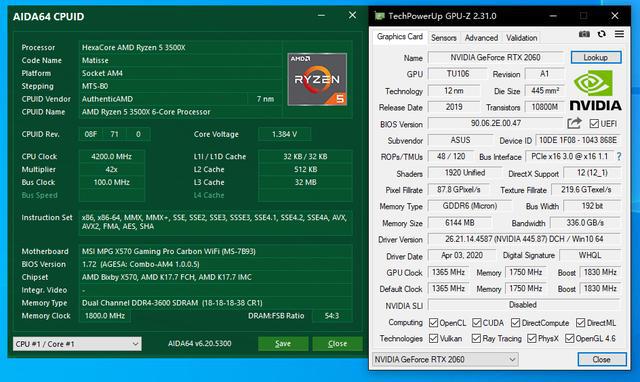Click the DRAM:FSB Ratio value 54:3
This screenshot has height=382, width=640.
tap(332, 316)
